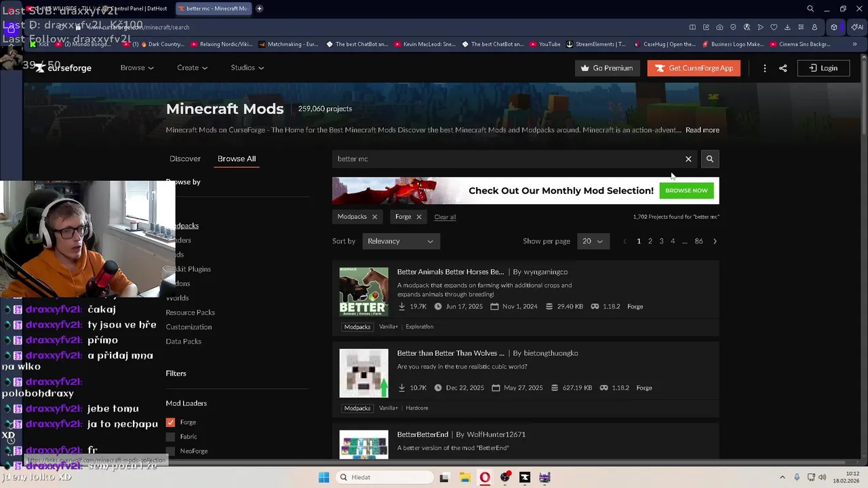Click the share icon in the CurseForge header
Image resolution: width=868 pixels, height=488 pixels.
[783, 68]
